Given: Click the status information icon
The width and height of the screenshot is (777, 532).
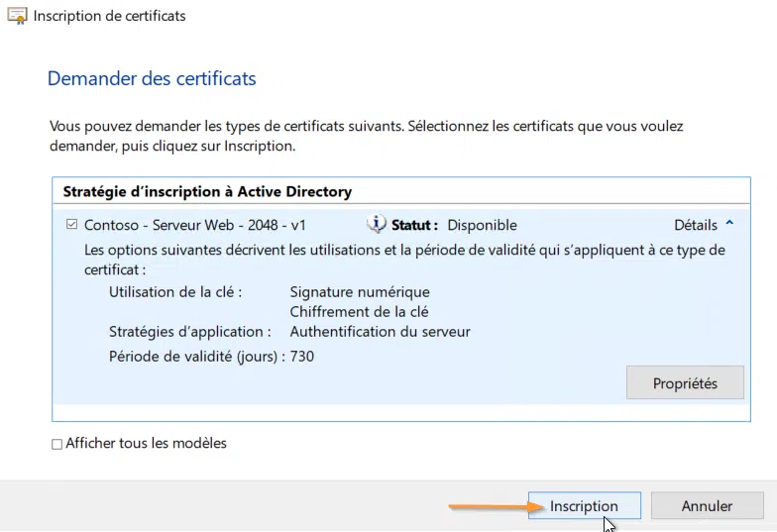Looking at the screenshot, I should click(377, 224).
